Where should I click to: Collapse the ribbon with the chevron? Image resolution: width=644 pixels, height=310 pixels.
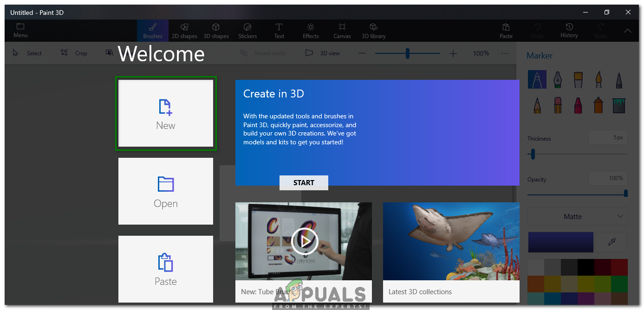[x=628, y=31]
